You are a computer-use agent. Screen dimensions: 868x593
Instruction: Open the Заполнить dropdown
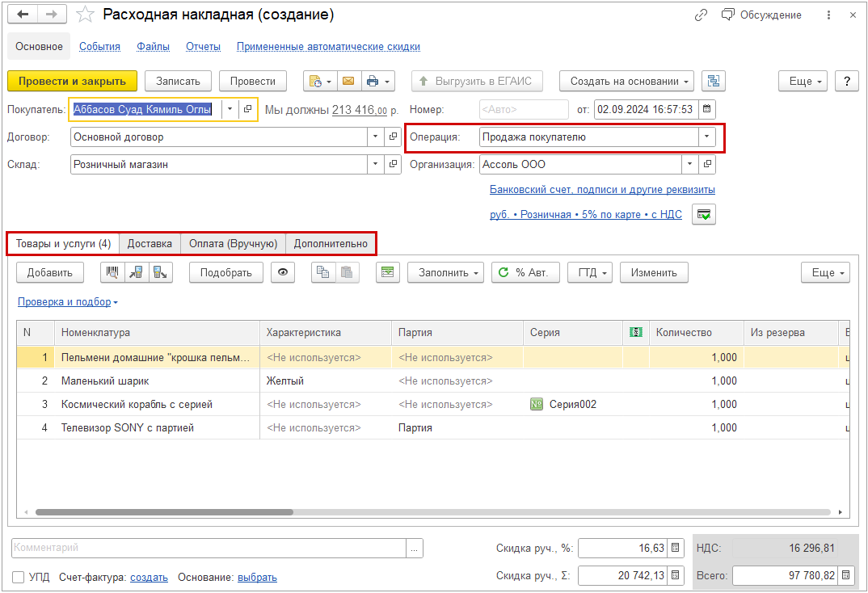[445, 273]
